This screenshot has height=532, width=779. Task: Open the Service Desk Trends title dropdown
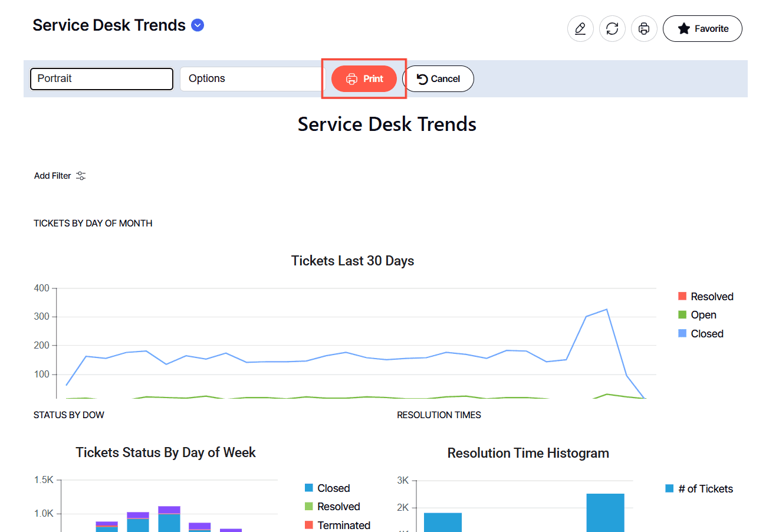[x=198, y=25]
